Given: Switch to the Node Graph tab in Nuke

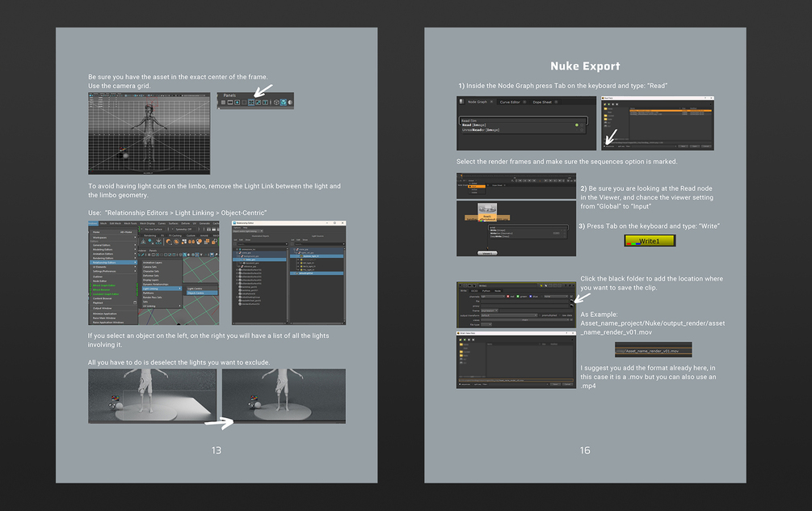Looking at the screenshot, I should tap(478, 102).
